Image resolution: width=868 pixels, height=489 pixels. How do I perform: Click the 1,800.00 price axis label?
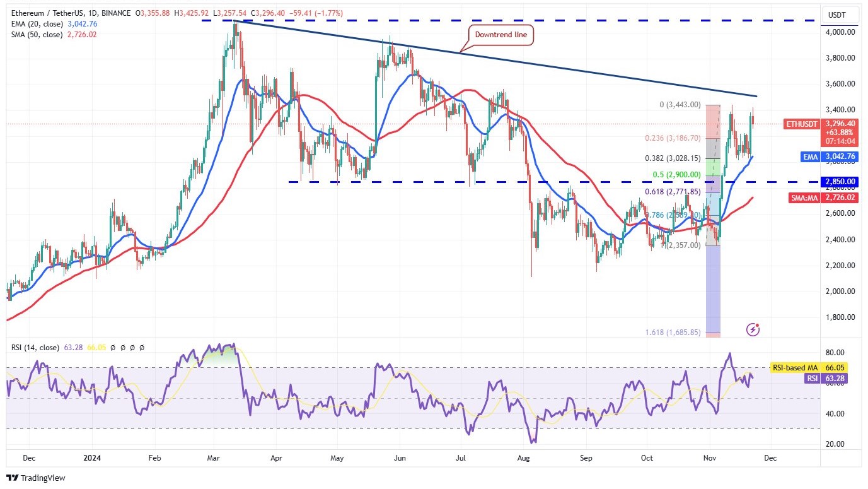[x=842, y=317]
